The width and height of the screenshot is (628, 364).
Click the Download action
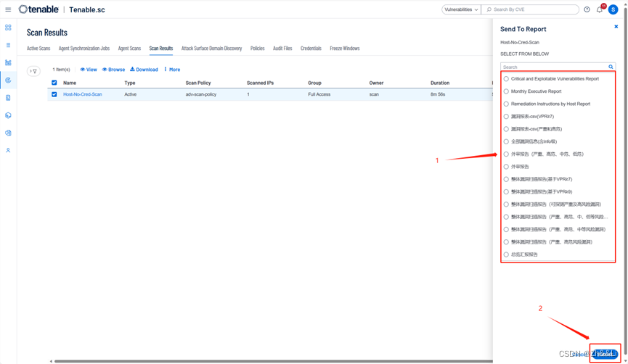click(144, 70)
